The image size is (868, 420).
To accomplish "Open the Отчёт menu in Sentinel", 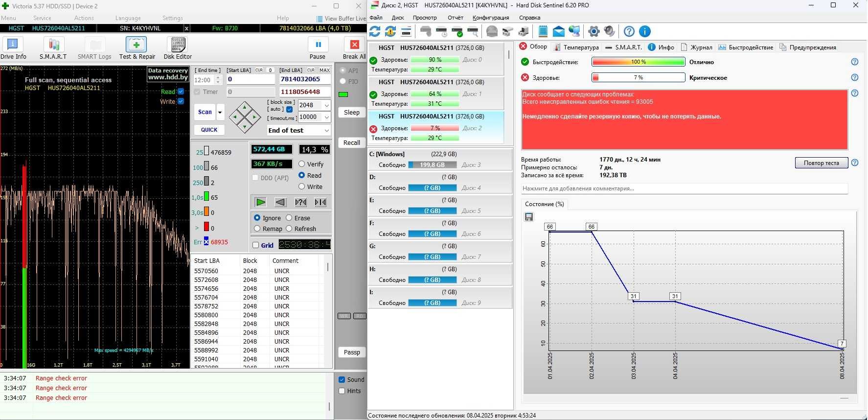I will pos(455,18).
